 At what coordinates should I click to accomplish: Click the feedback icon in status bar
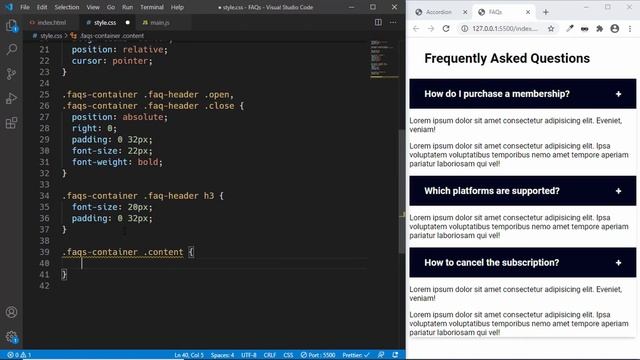click(x=381, y=355)
